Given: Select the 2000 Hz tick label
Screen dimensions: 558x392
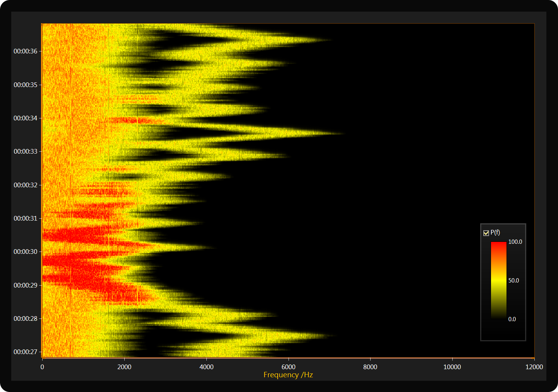Looking at the screenshot, I should (124, 367).
